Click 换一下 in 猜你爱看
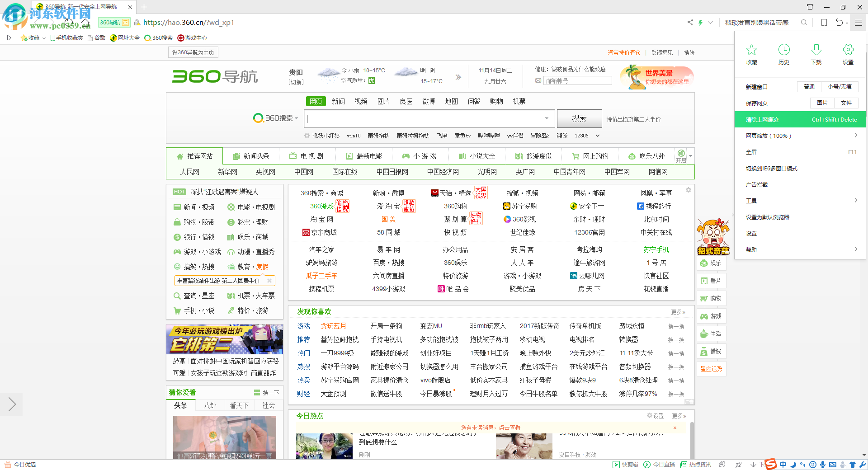Image resolution: width=868 pixels, height=470 pixels. [266, 393]
